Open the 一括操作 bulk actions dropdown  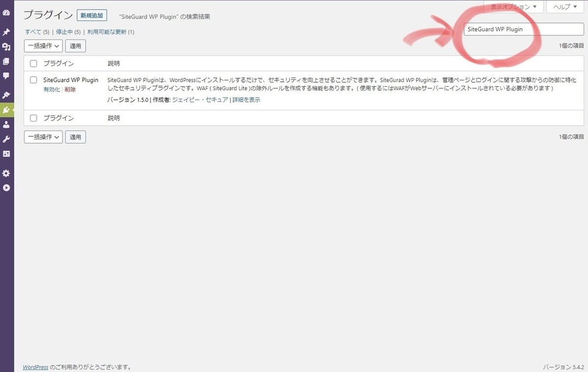[43, 46]
